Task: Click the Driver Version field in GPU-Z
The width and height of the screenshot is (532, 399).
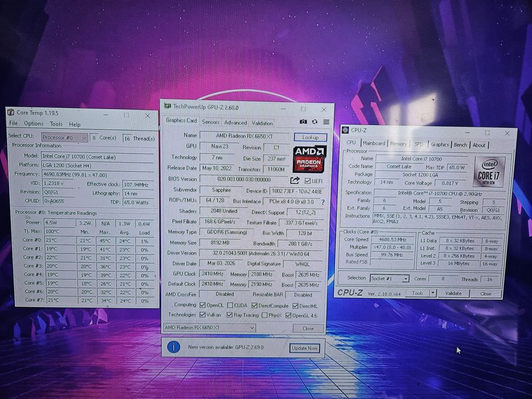Action: tap(261, 254)
